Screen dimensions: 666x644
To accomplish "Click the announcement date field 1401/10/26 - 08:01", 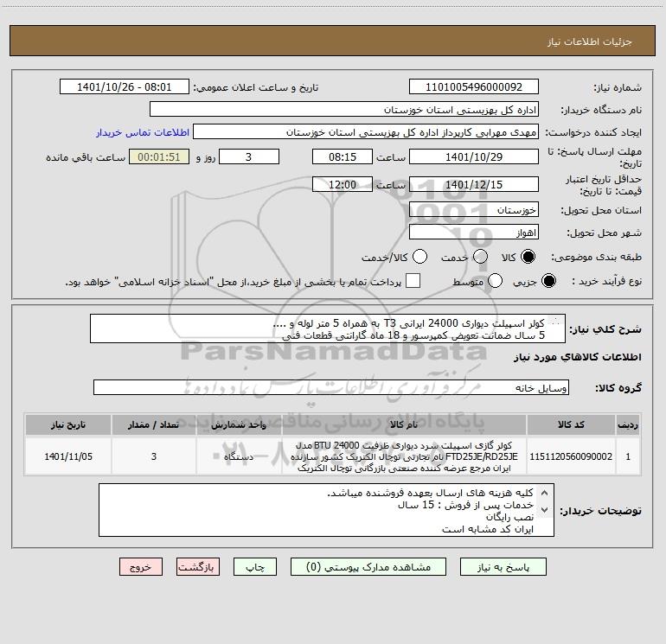I will (125, 87).
